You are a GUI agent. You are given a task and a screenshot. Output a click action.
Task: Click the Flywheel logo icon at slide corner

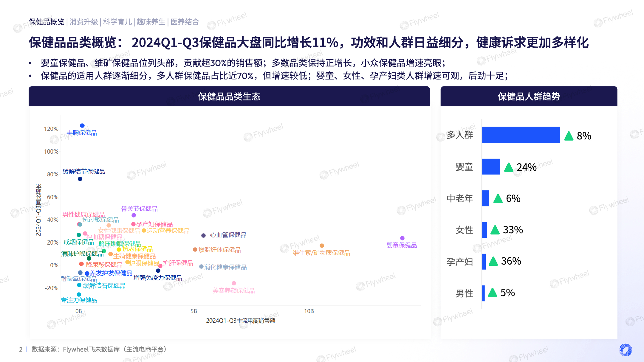(626, 350)
